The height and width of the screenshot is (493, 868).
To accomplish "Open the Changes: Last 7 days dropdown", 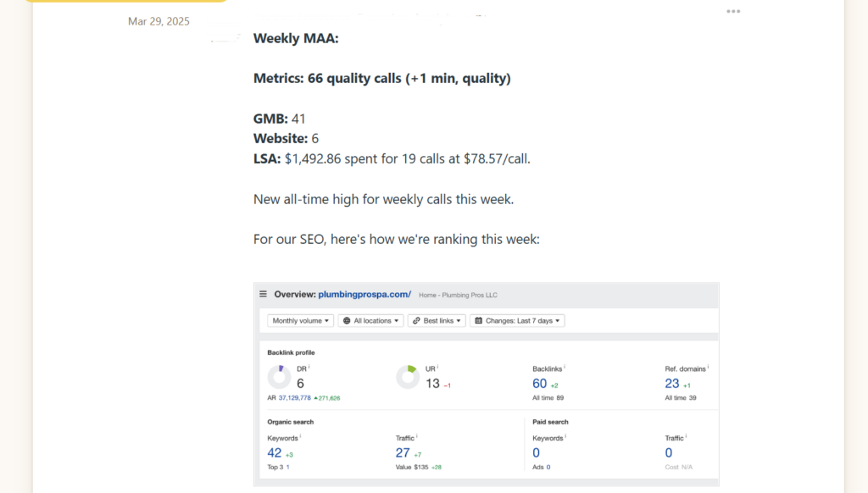I will pyautogui.click(x=518, y=320).
